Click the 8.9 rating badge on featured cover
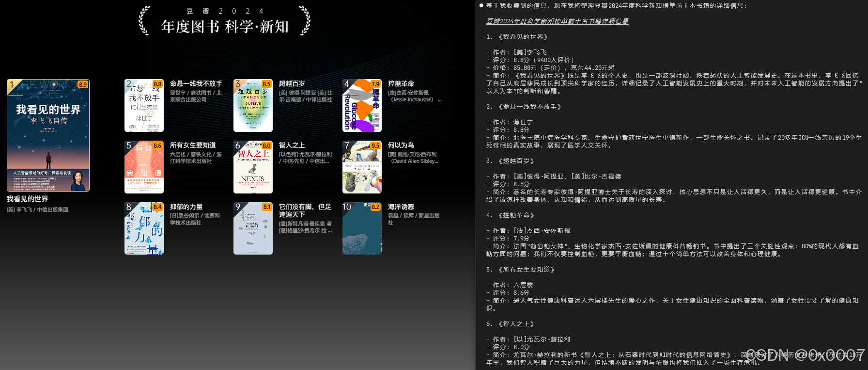 83,84
